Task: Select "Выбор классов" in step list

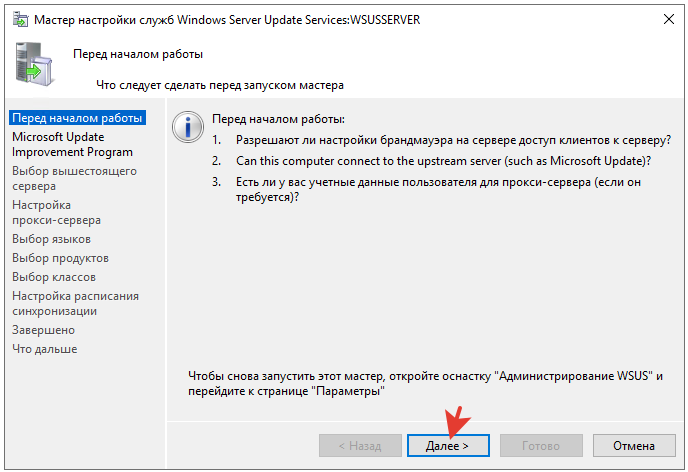Action: point(54,277)
